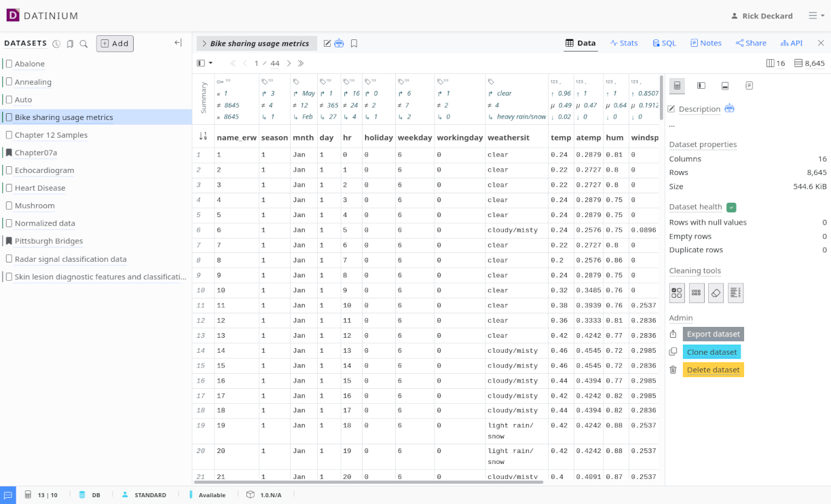The width and height of the screenshot is (831, 504).
Task: Select the Heart Disease dataset
Action: pyautogui.click(x=40, y=188)
